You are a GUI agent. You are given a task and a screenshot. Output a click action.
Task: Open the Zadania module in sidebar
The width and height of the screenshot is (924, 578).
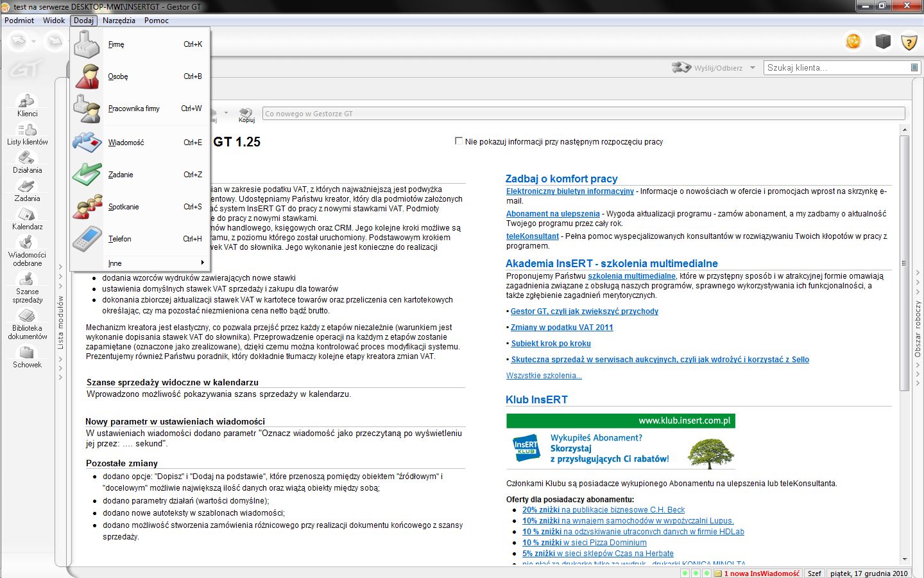(27, 191)
